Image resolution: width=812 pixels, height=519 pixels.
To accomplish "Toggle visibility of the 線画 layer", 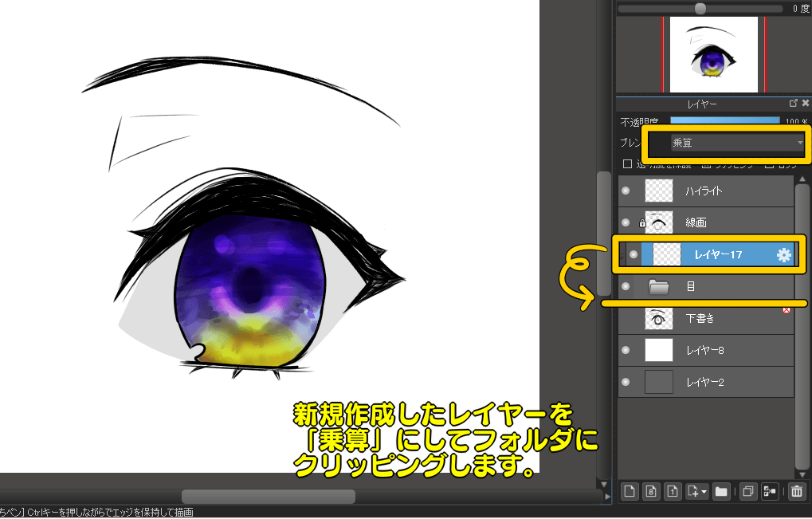I will (626, 222).
